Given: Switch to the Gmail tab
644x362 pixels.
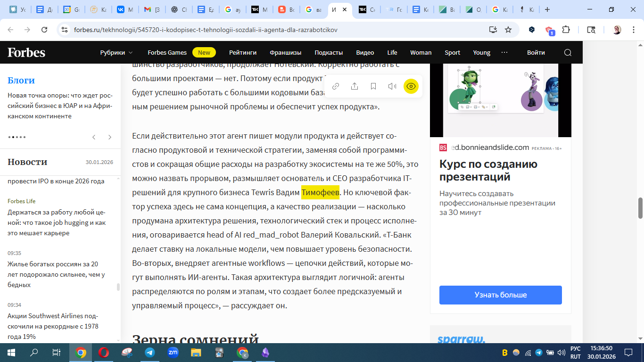Looking at the screenshot, I should [152, 9].
